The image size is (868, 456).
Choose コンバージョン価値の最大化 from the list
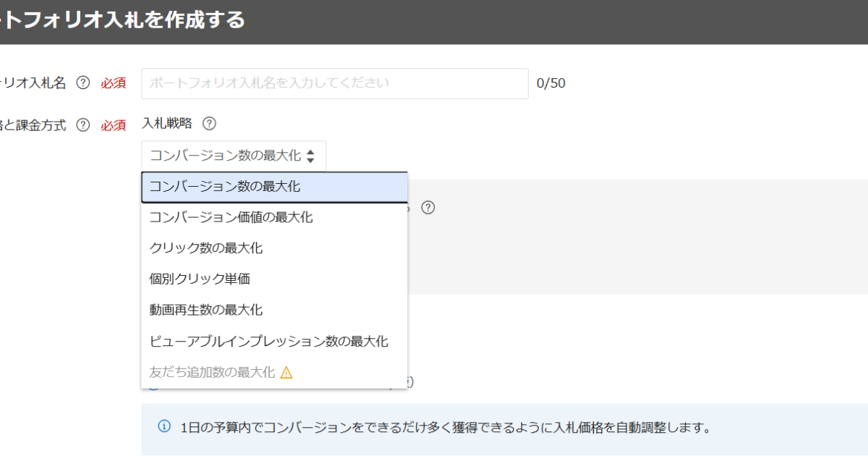231,217
